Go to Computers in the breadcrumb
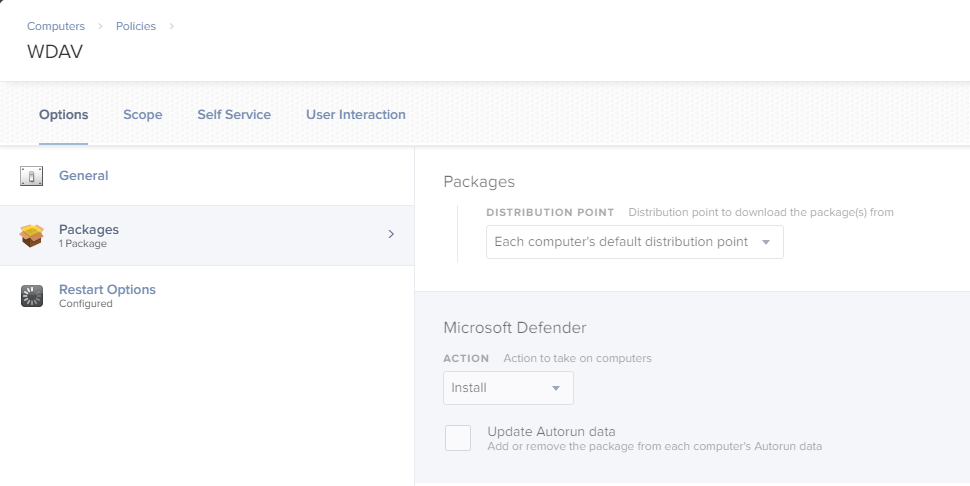 [x=56, y=26]
